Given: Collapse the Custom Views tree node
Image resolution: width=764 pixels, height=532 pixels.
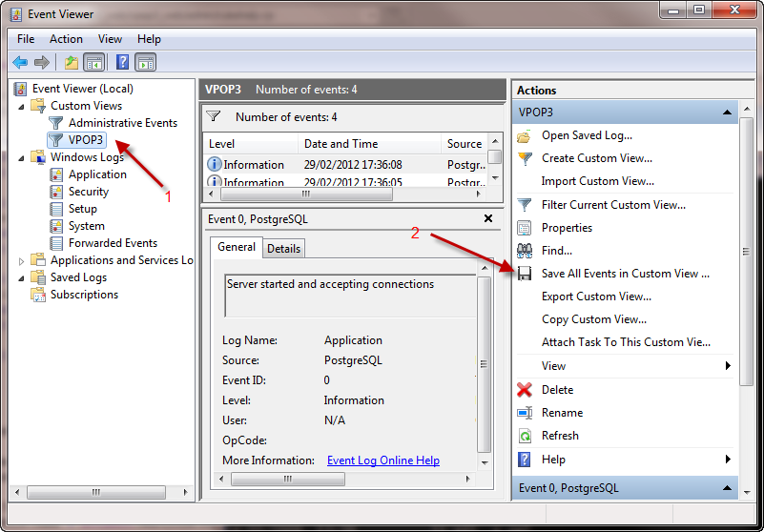Looking at the screenshot, I should click(x=21, y=106).
